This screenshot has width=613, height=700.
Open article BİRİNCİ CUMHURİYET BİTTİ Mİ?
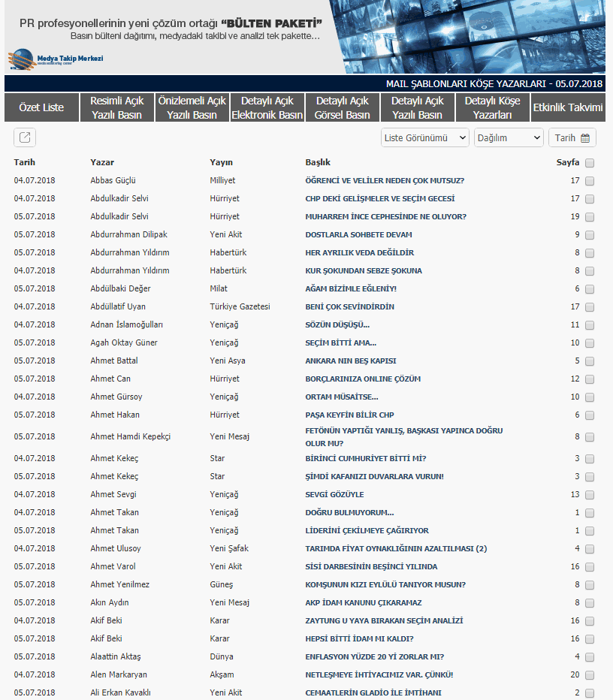(x=366, y=458)
